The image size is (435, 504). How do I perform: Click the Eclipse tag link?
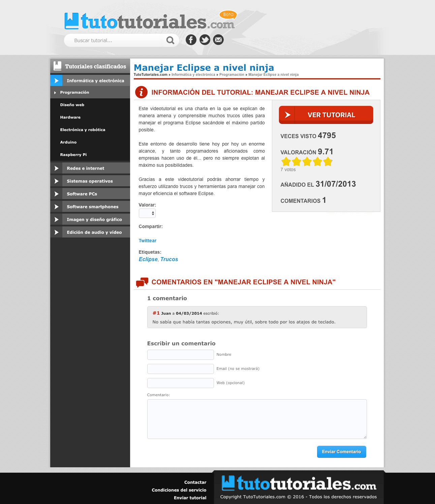(x=148, y=259)
